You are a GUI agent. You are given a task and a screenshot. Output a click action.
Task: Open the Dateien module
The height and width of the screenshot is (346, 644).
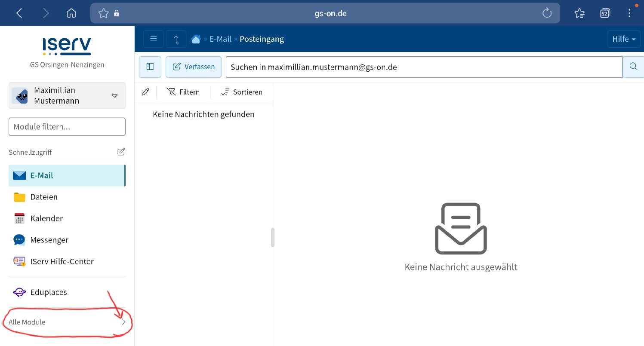pos(67,197)
